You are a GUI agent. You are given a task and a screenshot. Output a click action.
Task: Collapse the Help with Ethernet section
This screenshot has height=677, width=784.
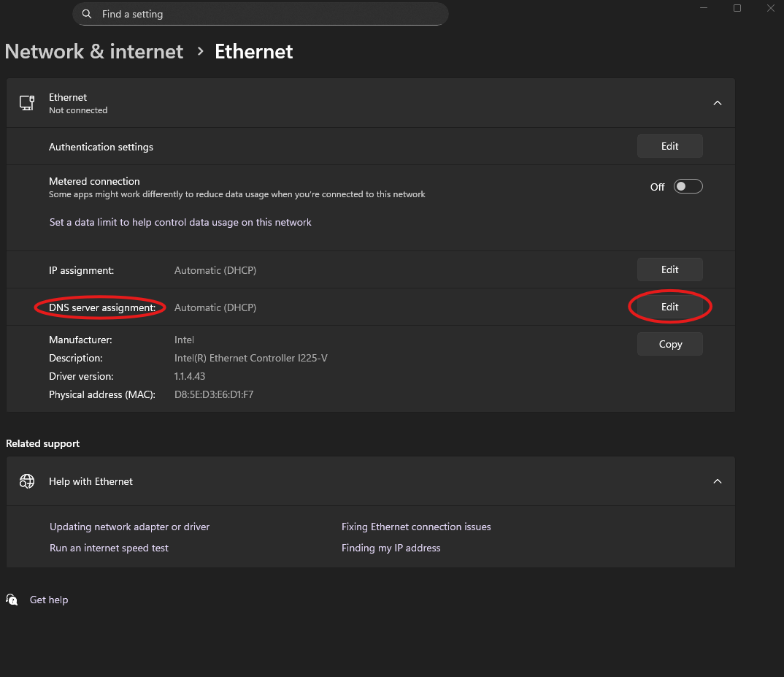point(717,481)
